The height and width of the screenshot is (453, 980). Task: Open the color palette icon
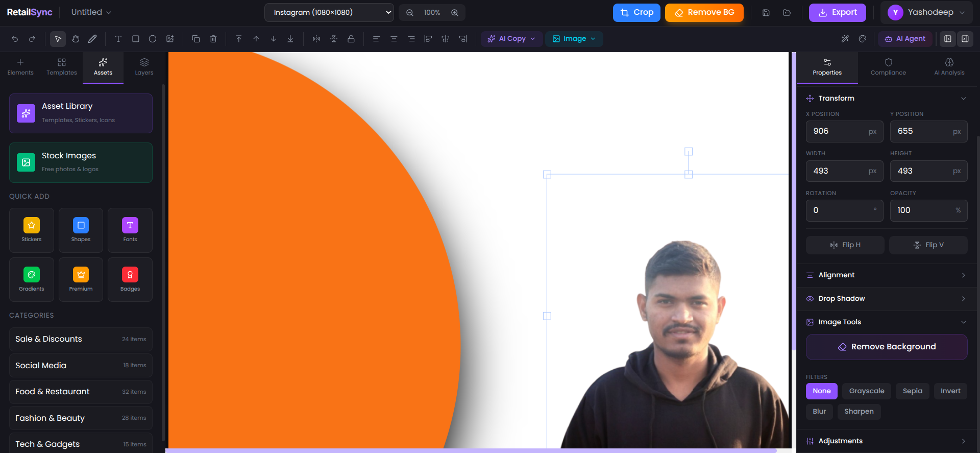tap(863, 39)
